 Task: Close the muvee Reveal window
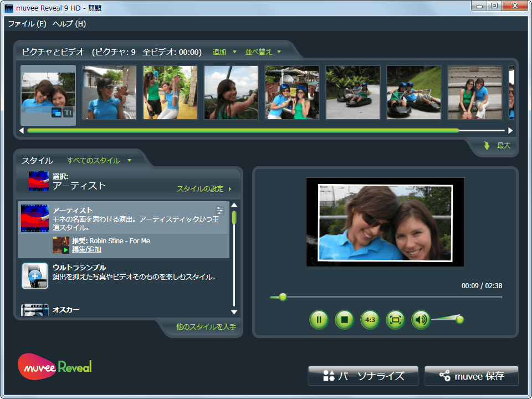pyautogui.click(x=515, y=6)
